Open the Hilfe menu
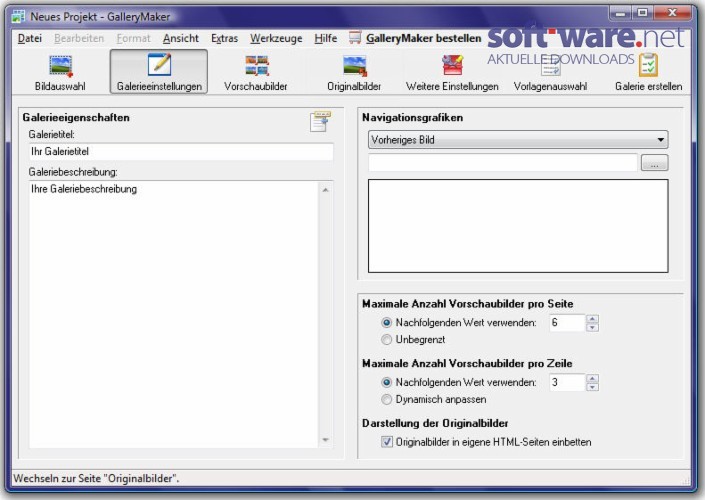The width and height of the screenshot is (705, 500). tap(326, 38)
